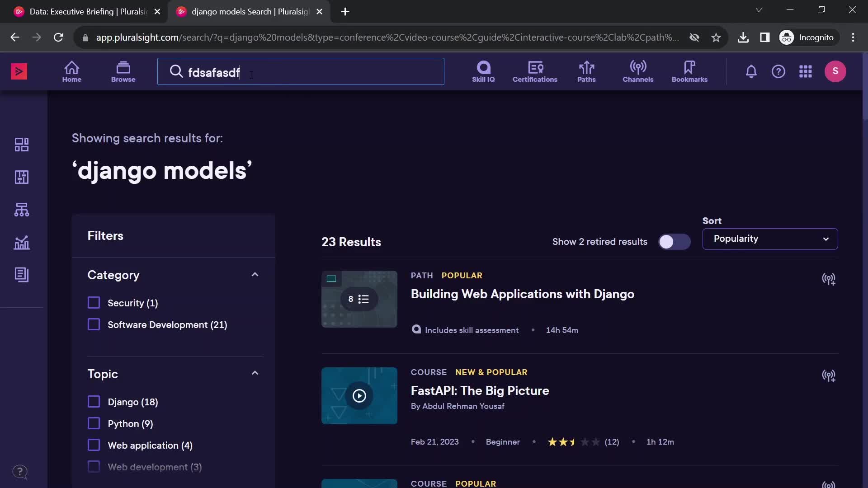The height and width of the screenshot is (488, 868).
Task: Open Paths page
Action: (586, 71)
